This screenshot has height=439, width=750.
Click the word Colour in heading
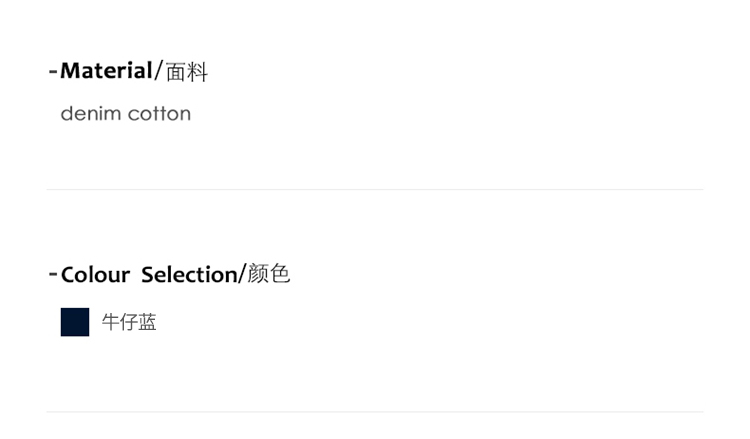click(95, 275)
